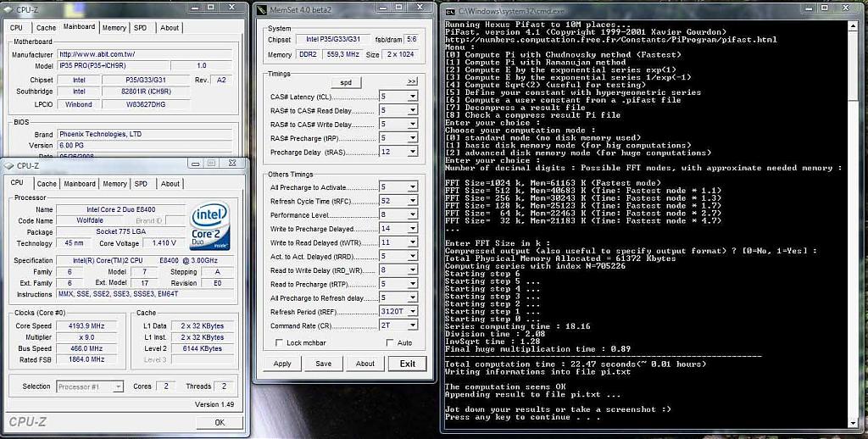
Task: Click processor name Intel Core 2 Duo E8400
Action: (120, 209)
